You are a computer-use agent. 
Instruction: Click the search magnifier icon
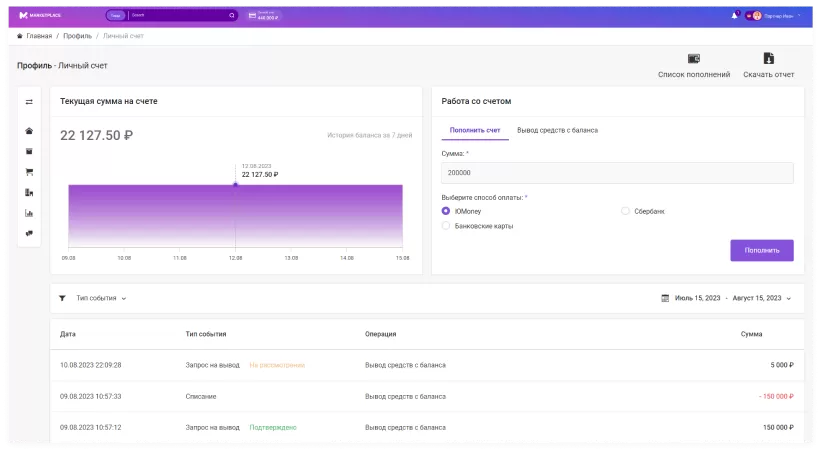(232, 15)
